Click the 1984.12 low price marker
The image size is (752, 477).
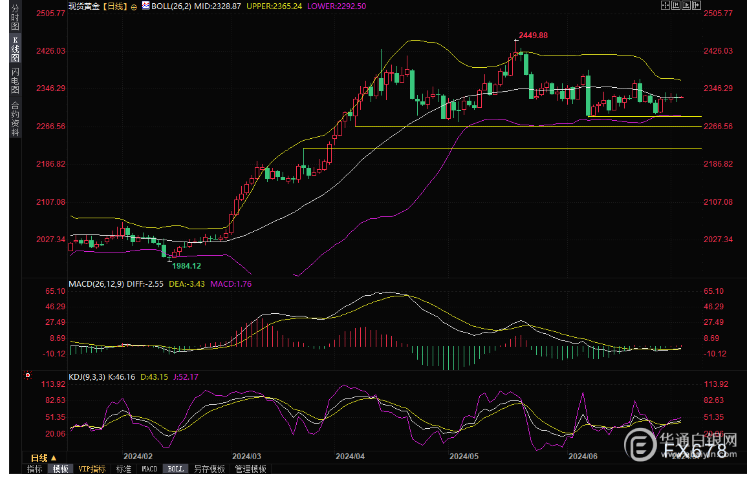click(186, 266)
